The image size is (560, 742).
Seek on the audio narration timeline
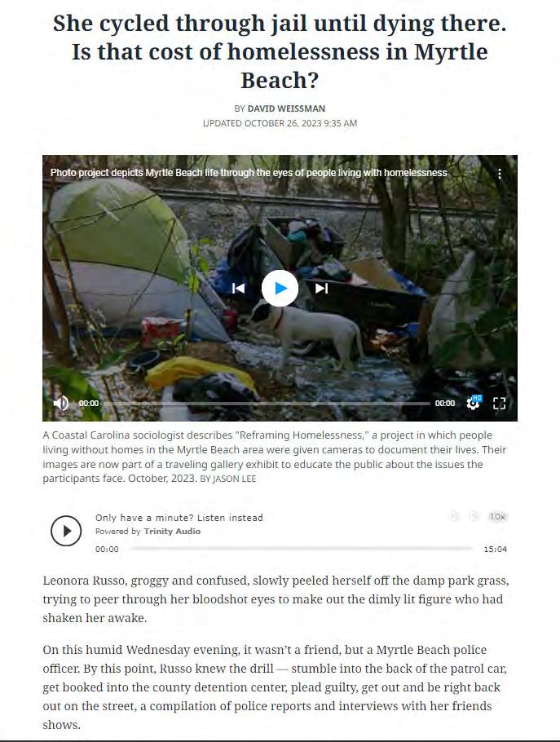click(302, 549)
